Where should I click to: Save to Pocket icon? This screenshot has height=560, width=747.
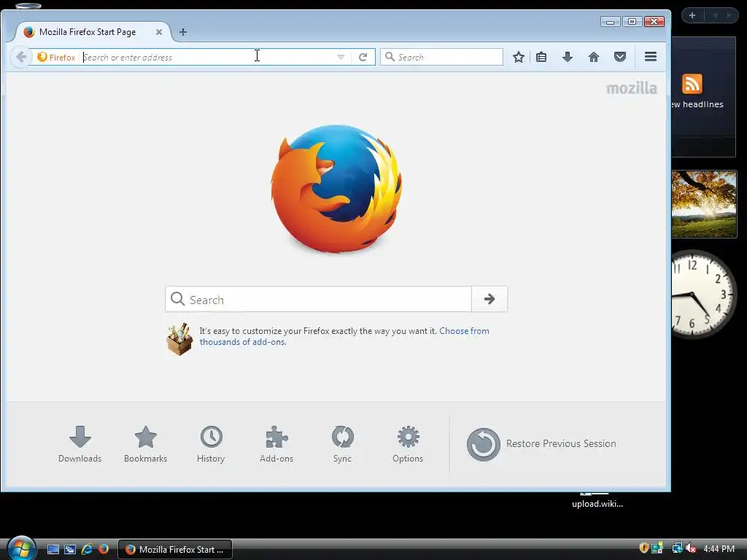click(x=620, y=57)
